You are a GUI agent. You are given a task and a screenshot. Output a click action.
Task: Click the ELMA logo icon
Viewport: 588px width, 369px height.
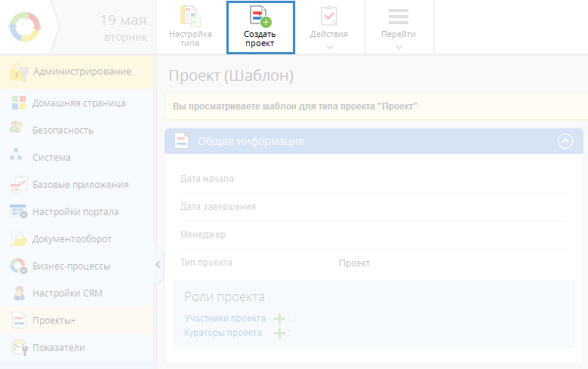tap(26, 27)
